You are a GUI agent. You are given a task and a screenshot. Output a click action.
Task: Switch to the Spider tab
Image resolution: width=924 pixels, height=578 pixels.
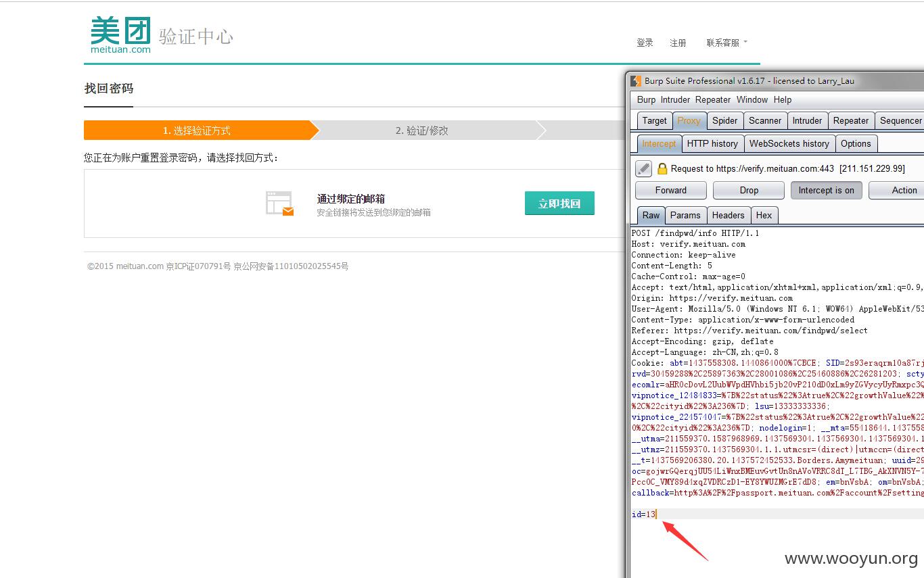[724, 120]
